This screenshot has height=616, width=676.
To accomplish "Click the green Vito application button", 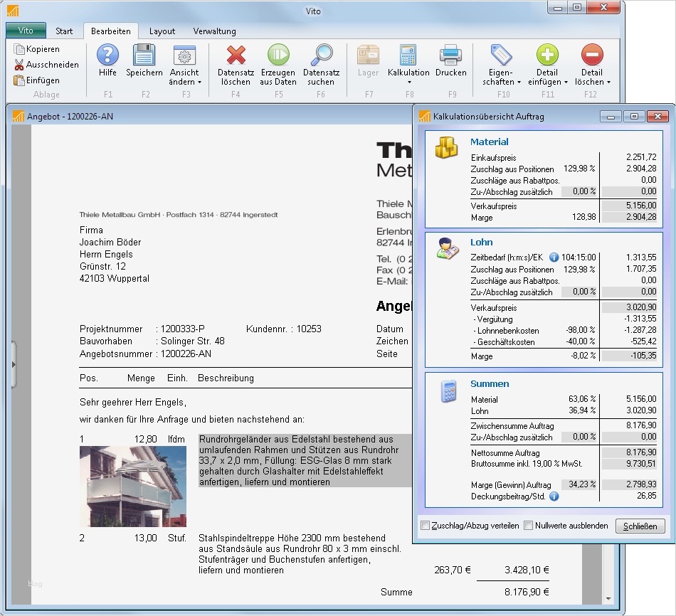I will coord(26,31).
